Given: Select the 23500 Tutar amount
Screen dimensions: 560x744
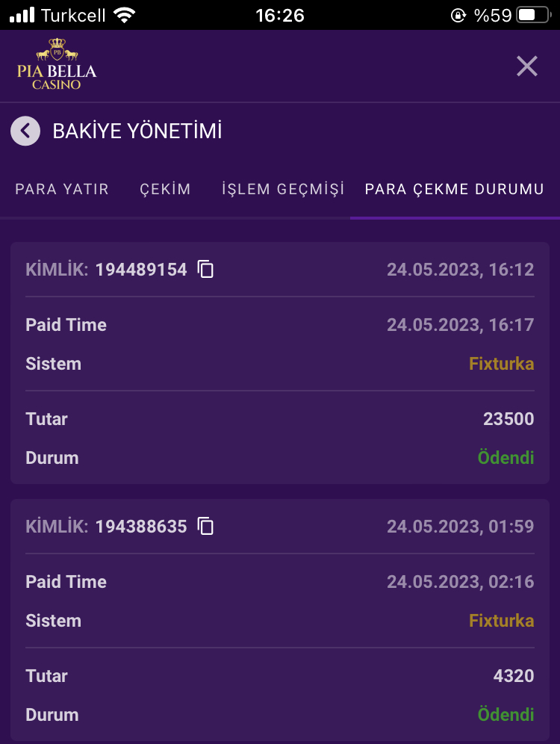Looking at the screenshot, I should (508, 419).
